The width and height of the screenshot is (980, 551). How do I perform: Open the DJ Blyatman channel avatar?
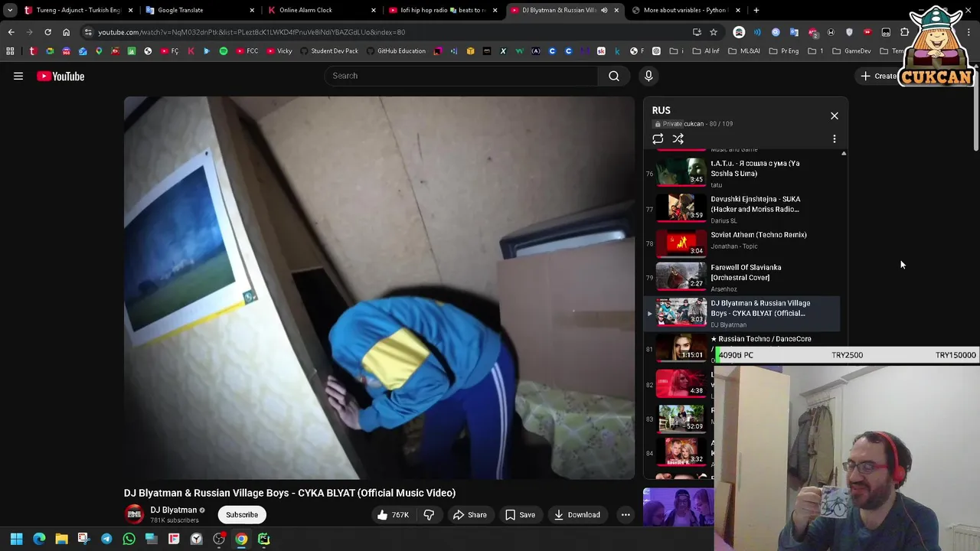click(x=134, y=514)
